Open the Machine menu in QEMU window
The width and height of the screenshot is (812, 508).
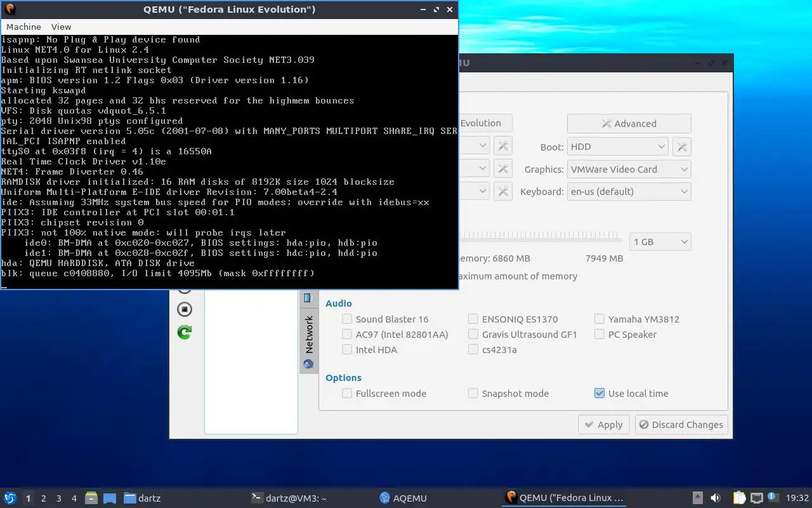tap(23, 27)
